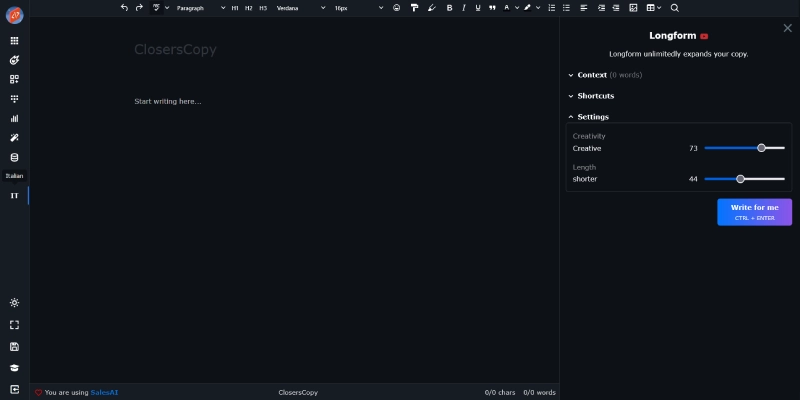Click the graduation cap tutorials icon
This screenshot has width=800, height=400.
pyautogui.click(x=14, y=368)
